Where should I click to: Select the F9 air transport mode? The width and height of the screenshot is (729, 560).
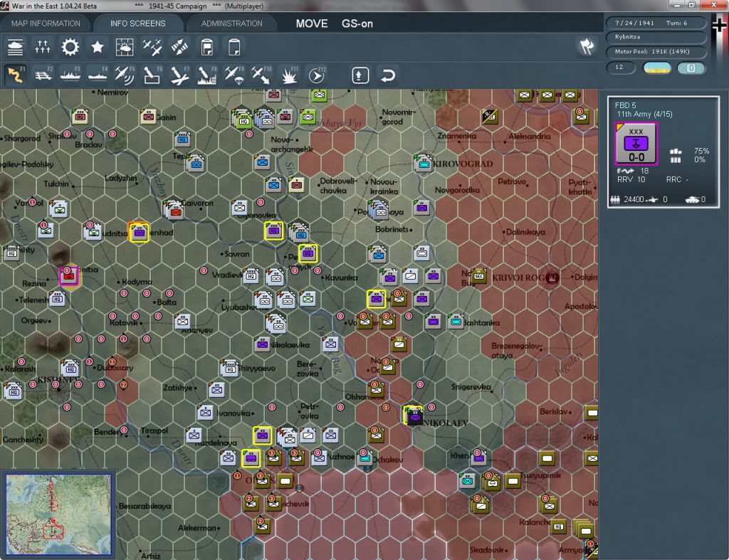234,75
